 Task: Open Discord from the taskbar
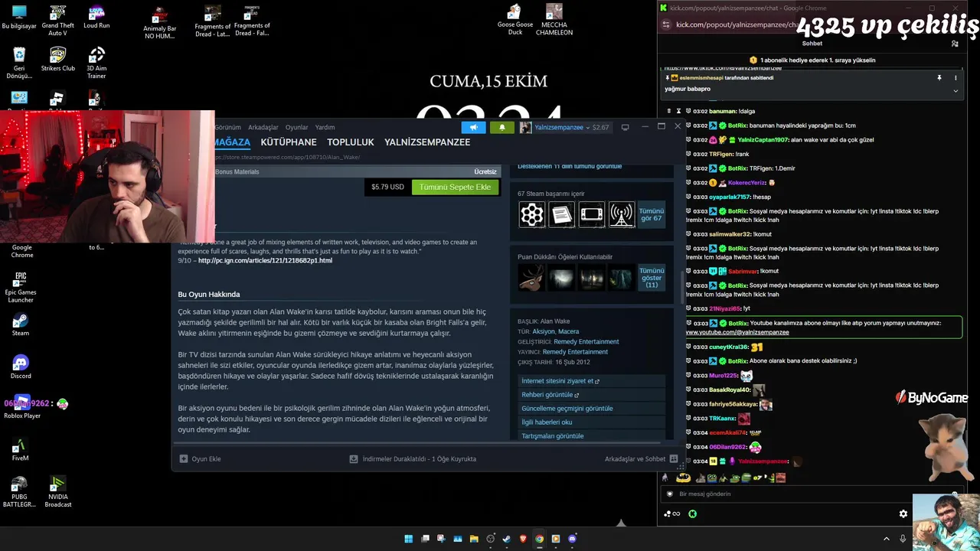coord(573,539)
